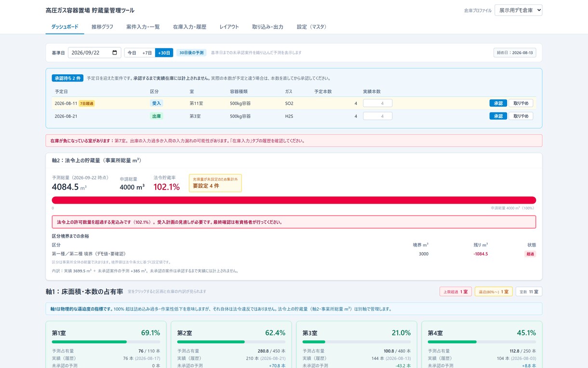The width and height of the screenshot is (588, 368).
Task: Filter rooms by 逼迫(80%〜) 1 室
Action: click(494, 291)
